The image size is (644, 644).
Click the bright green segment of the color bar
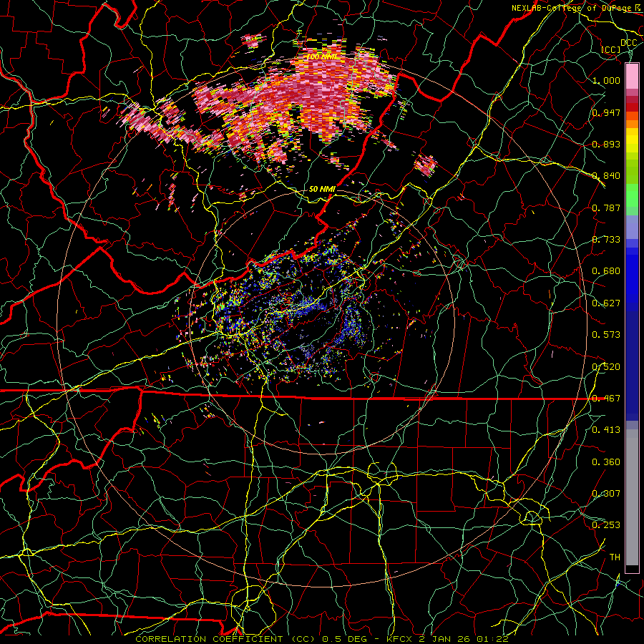point(632,195)
